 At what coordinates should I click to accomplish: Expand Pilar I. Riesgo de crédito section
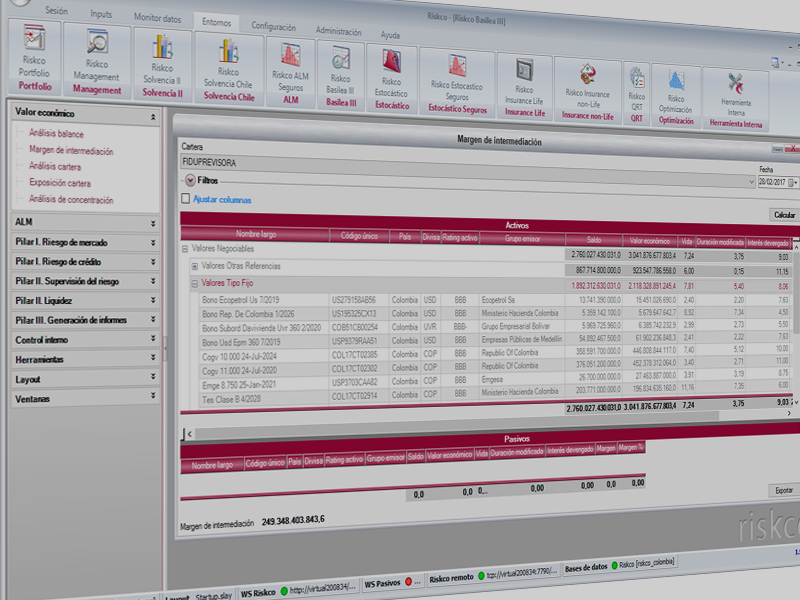click(153, 262)
